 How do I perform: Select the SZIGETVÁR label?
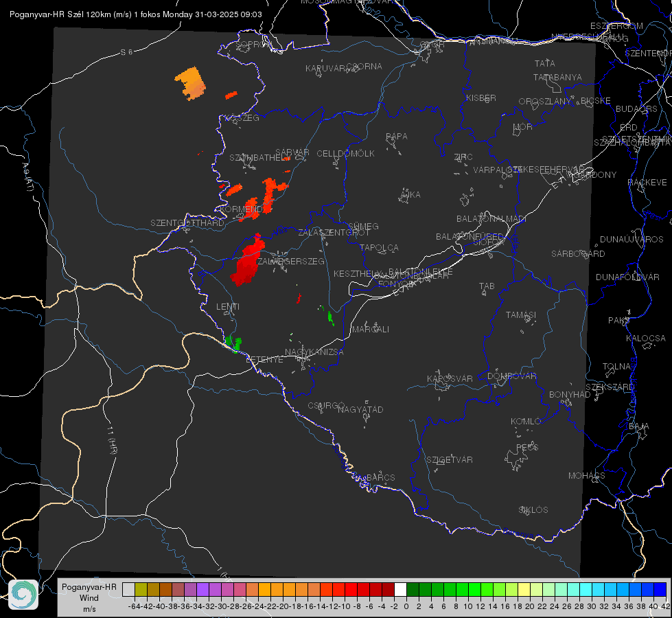point(450,460)
